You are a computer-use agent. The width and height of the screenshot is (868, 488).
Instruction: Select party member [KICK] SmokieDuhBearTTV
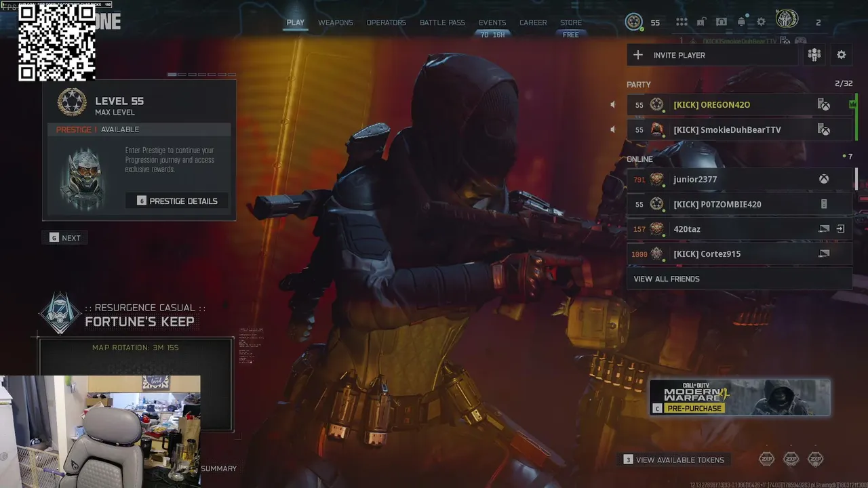pyautogui.click(x=739, y=129)
